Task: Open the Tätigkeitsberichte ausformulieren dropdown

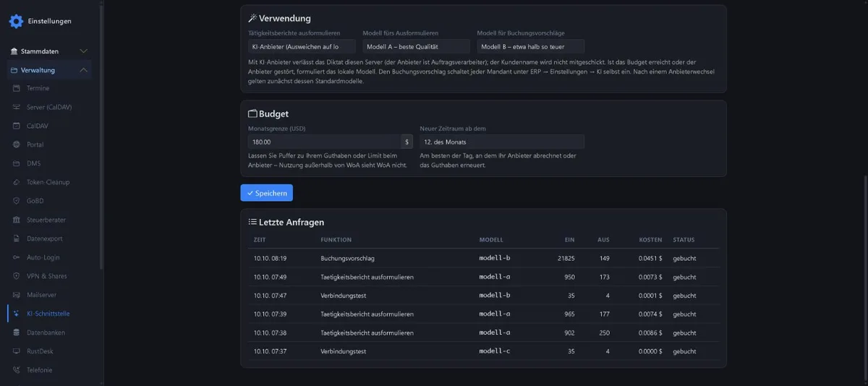Action: (302, 46)
